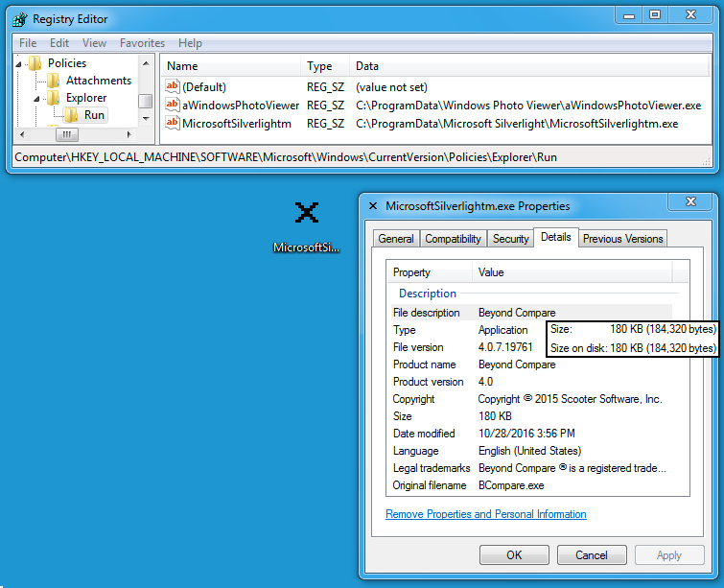The width and height of the screenshot is (724, 588).
Task: Click the Name column header
Action: [x=231, y=66]
